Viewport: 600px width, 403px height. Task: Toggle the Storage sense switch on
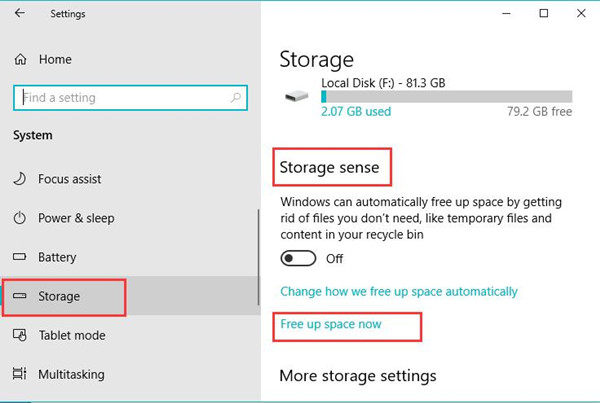click(298, 258)
